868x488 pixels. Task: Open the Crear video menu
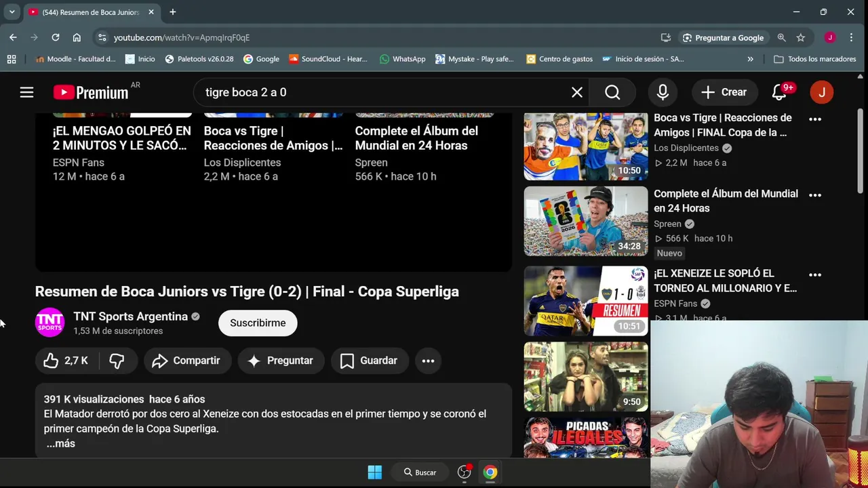[724, 92]
